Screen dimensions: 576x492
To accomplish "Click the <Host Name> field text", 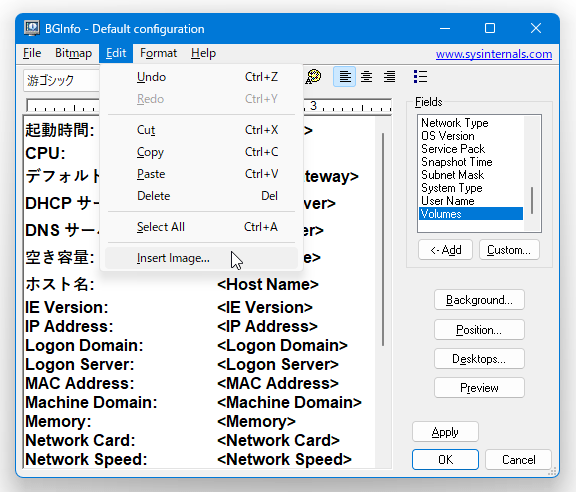I will [268, 284].
